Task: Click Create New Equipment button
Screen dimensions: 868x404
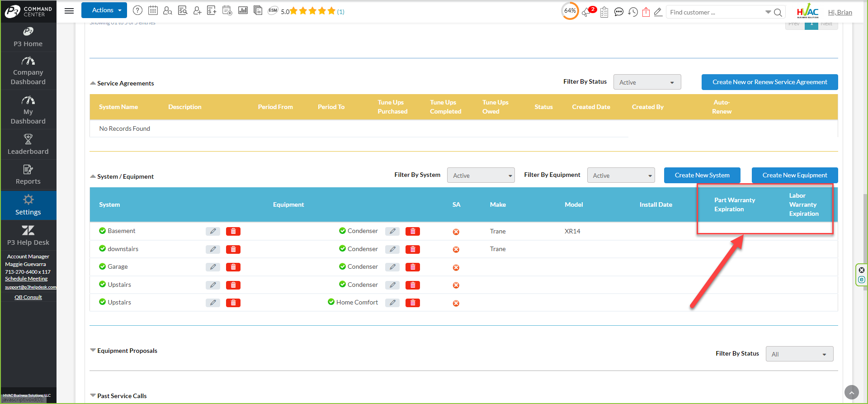Action: click(795, 176)
